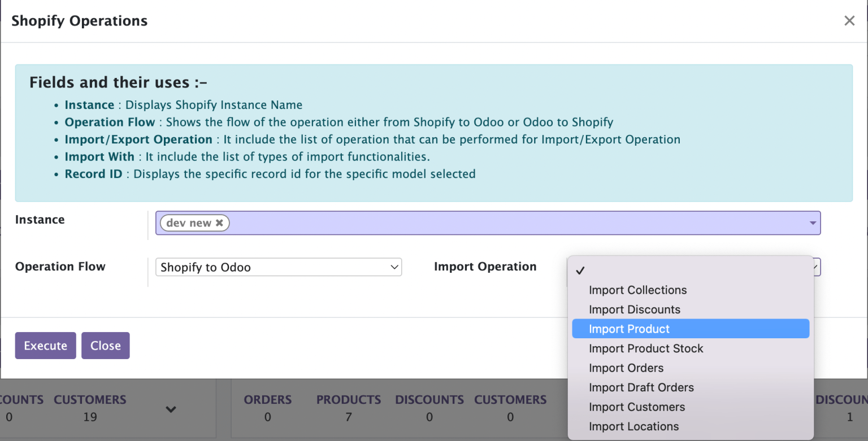Select "Import Locations" at list bottom
The image size is (868, 441).
[x=633, y=426]
